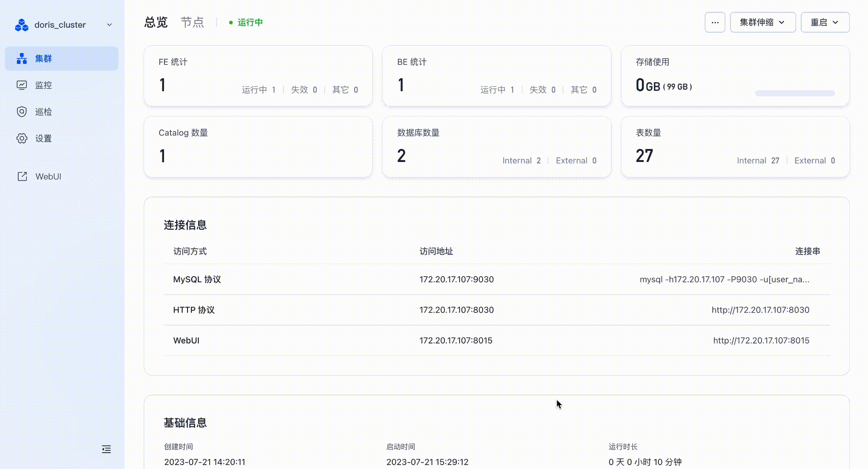Click the http://172.20.17.107:8015 WebUI link

[x=761, y=340]
